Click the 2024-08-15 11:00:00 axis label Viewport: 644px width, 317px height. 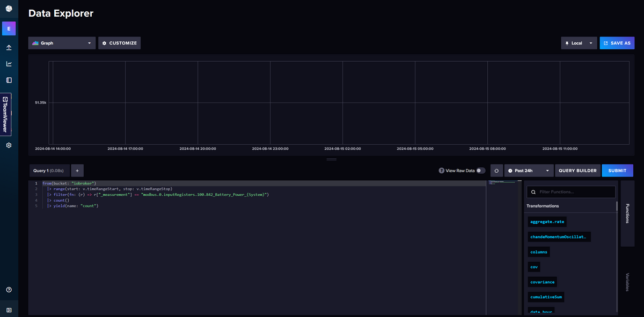pyautogui.click(x=560, y=149)
